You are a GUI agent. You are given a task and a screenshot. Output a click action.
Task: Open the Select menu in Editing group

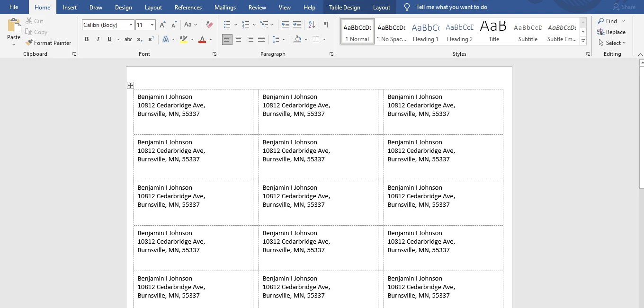(612, 43)
